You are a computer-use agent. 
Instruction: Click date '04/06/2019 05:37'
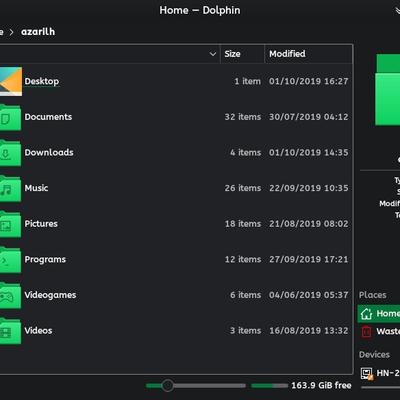309,295
